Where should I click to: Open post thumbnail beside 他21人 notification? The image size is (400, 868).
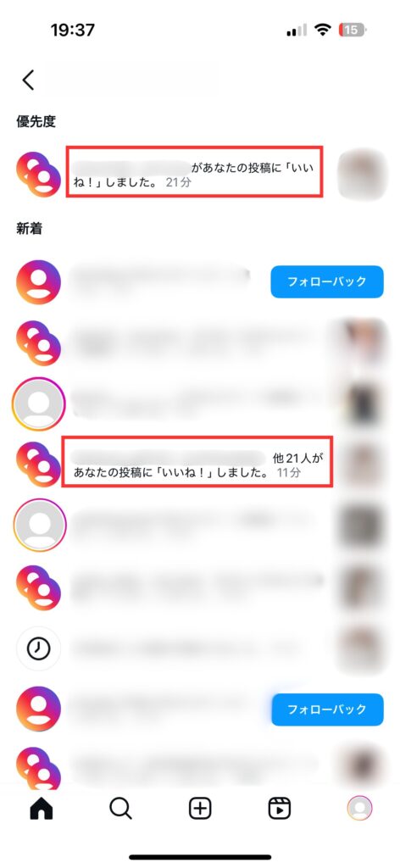tap(363, 464)
